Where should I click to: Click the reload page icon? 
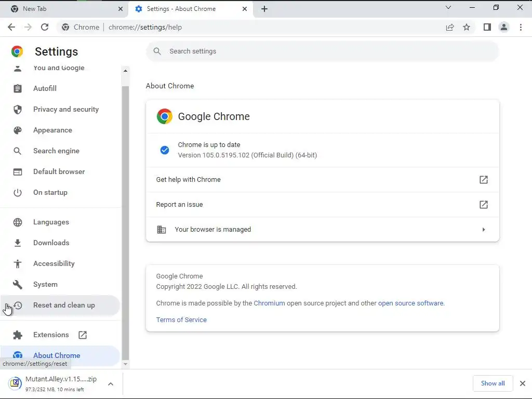pos(45,28)
